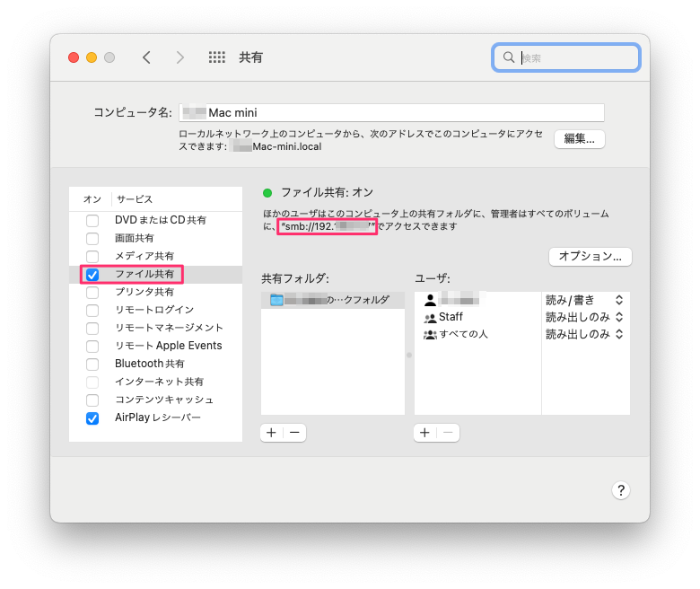
Task: Remove shared folder with minus button
Action: coord(294,432)
